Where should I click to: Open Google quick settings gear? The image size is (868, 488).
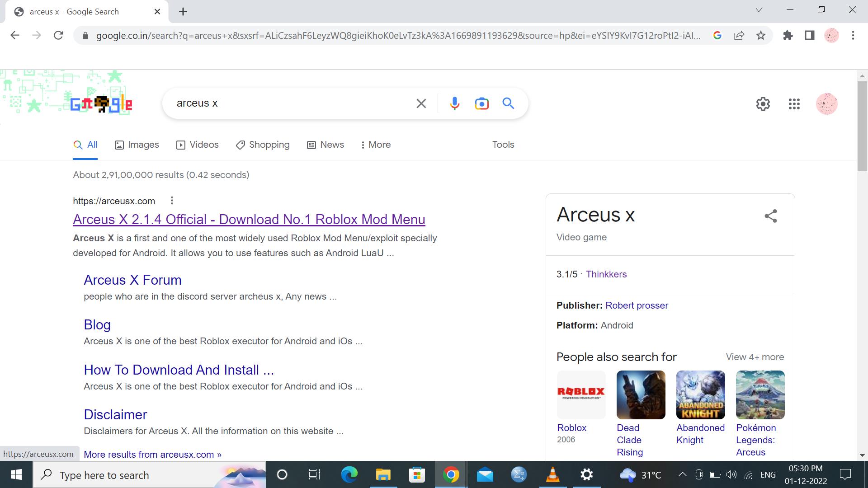click(x=763, y=104)
